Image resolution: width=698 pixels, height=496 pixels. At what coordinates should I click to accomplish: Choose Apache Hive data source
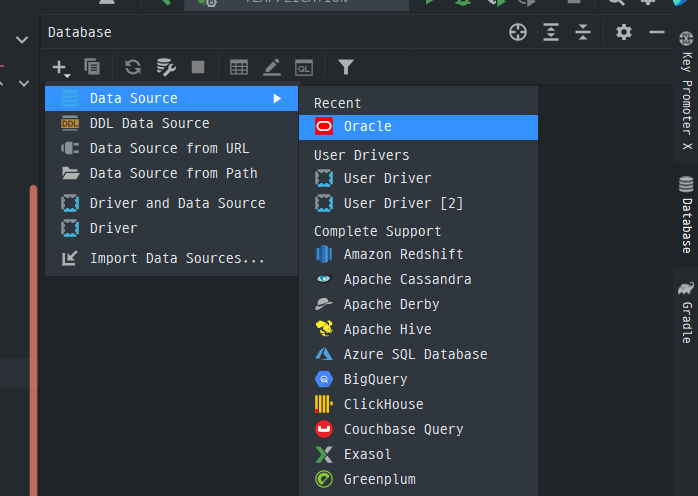pos(418,329)
